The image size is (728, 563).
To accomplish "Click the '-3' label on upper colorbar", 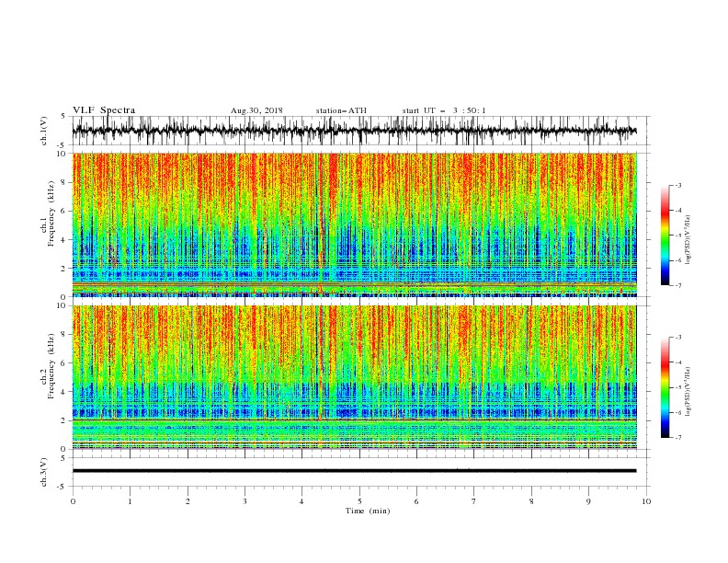I will pyautogui.click(x=677, y=185).
